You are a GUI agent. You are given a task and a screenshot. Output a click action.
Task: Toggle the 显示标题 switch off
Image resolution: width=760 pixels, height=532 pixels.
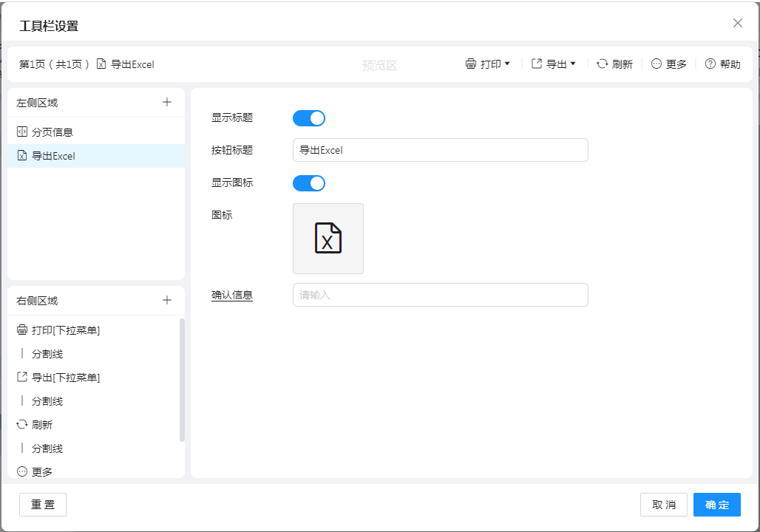309,118
